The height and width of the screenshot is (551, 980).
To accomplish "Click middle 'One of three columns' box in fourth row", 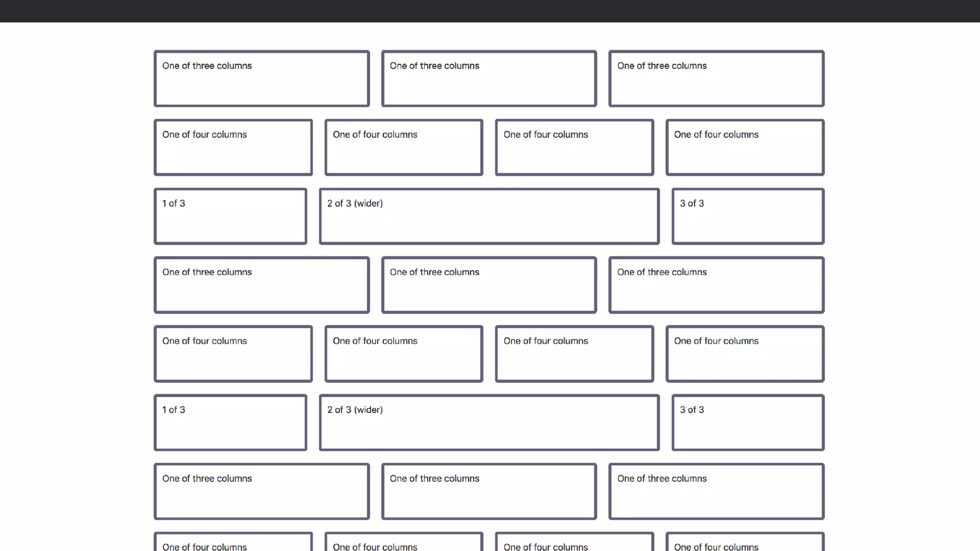I will [x=489, y=285].
